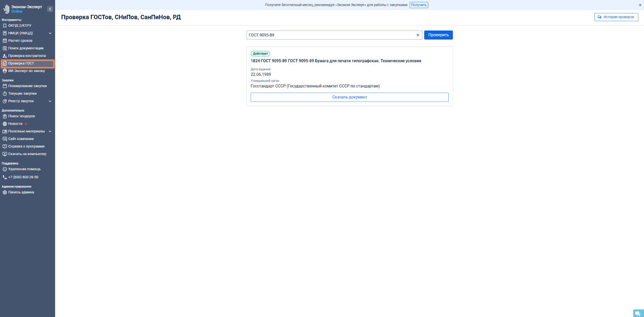Focus the GOST number search input

330,35
